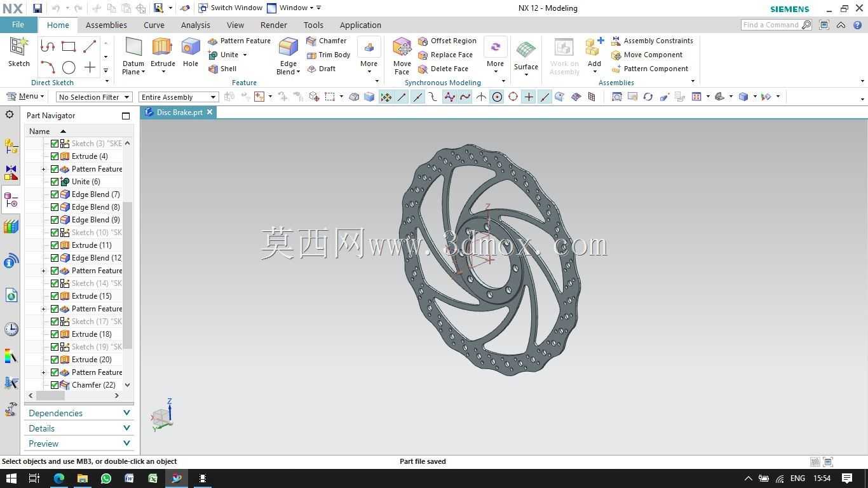
Task: Choose the Replace Face command
Action: [445, 55]
